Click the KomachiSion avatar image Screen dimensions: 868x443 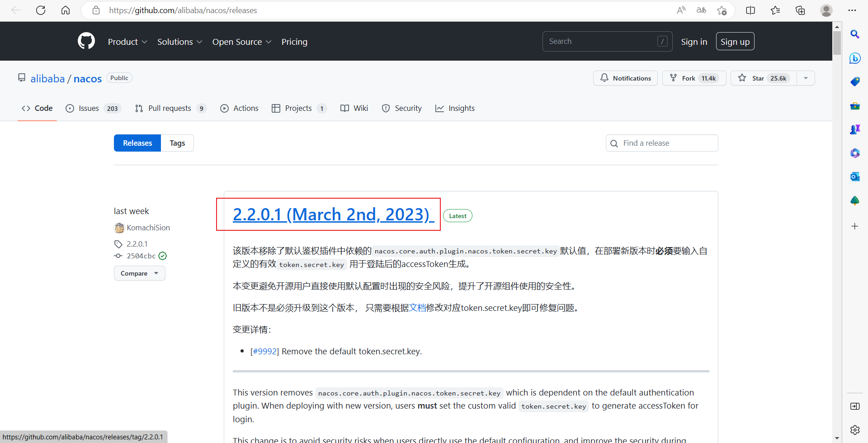(119, 228)
